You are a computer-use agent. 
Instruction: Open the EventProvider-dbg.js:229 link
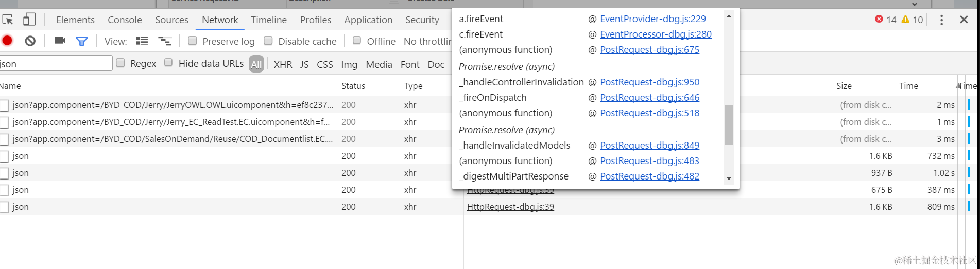pos(653,19)
